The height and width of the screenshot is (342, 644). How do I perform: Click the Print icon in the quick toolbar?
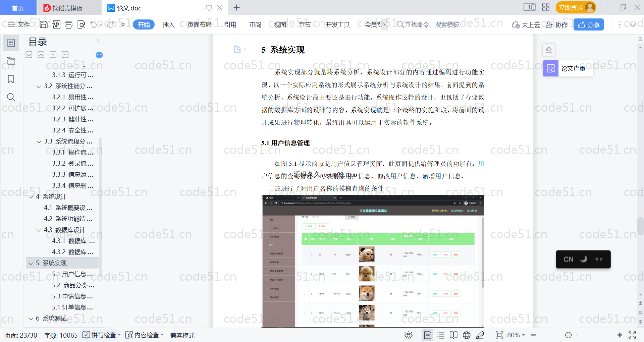point(69,24)
